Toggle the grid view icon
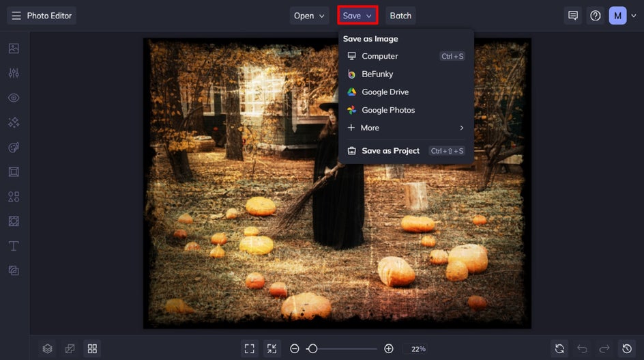Image resolution: width=644 pixels, height=360 pixels. point(92,349)
